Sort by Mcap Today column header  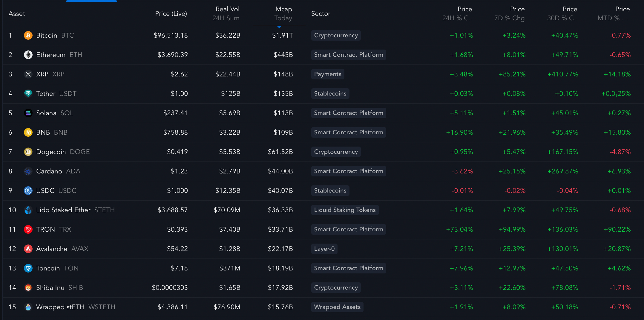point(283,14)
